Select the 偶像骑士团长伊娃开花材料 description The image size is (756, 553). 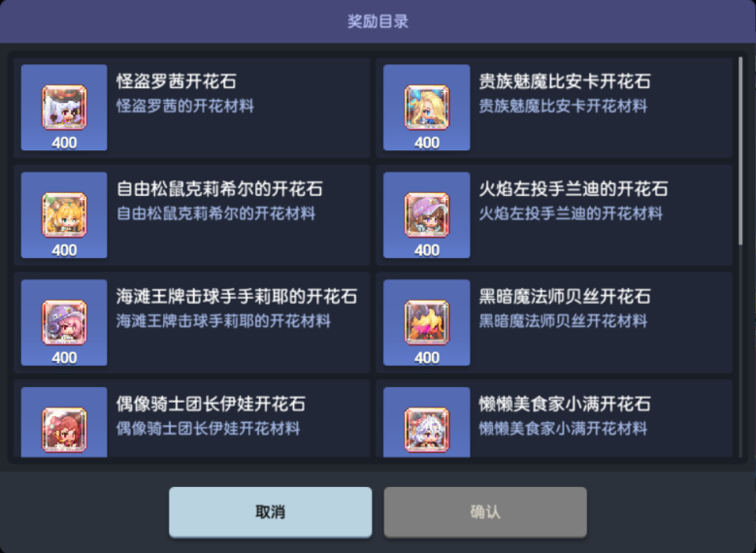(209, 429)
